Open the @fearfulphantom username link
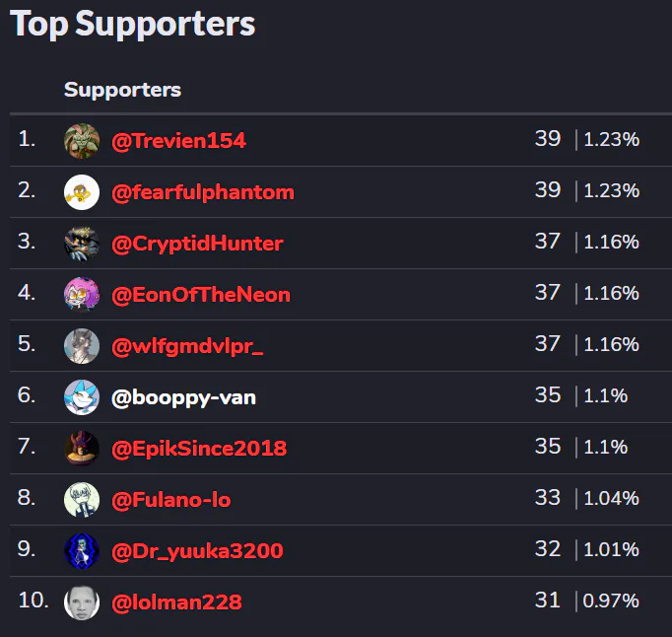Viewport: 672px width, 637px height. (x=203, y=192)
